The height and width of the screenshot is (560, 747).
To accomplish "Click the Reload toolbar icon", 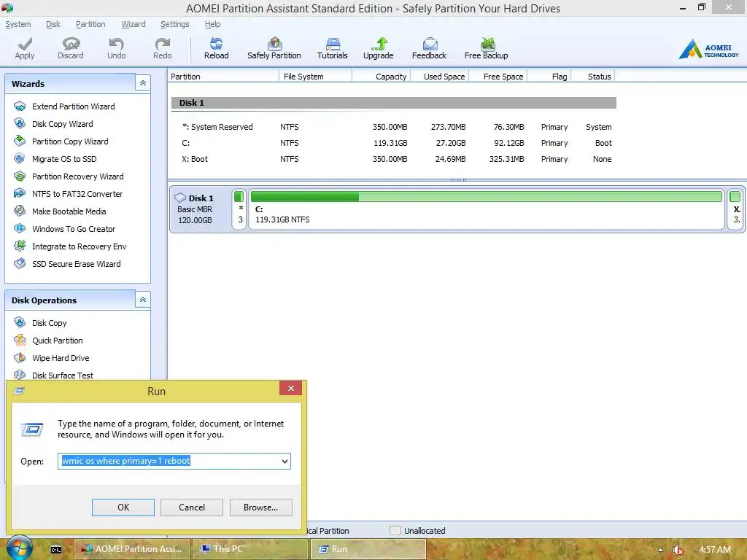I will (x=216, y=49).
